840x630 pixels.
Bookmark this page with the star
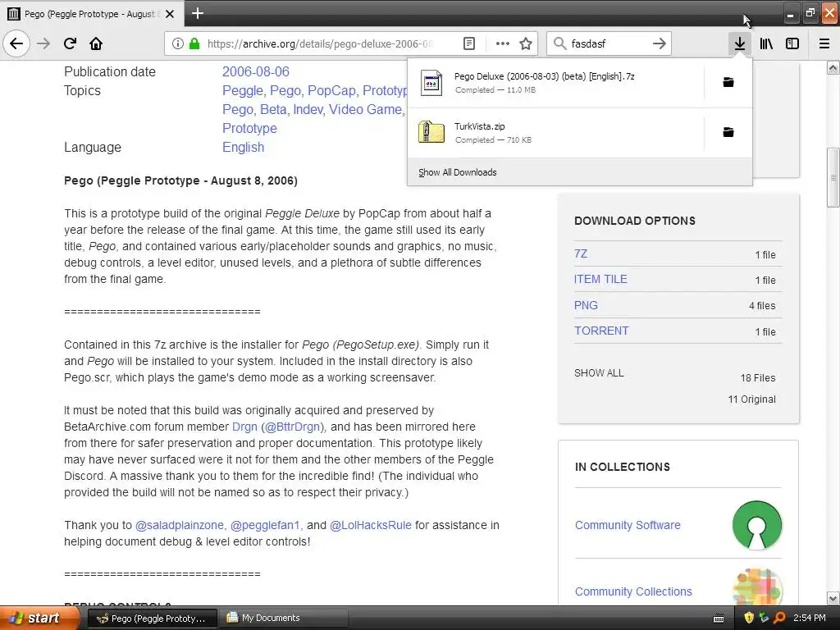pos(526,43)
